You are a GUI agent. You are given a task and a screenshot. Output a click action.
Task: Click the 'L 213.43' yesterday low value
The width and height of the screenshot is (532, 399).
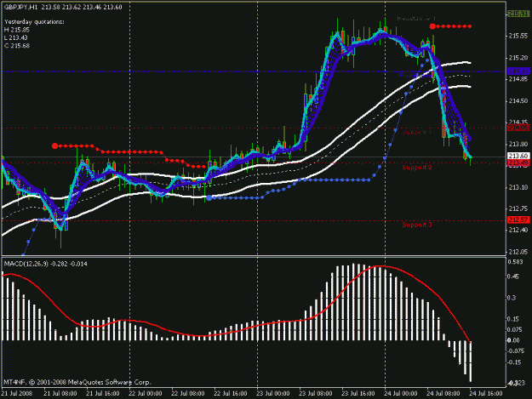16,37
